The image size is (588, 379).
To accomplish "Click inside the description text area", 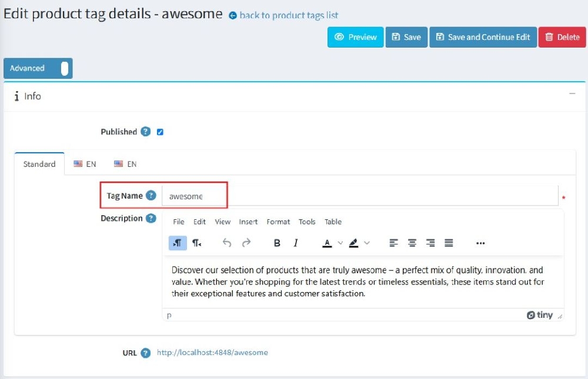I will (x=363, y=281).
